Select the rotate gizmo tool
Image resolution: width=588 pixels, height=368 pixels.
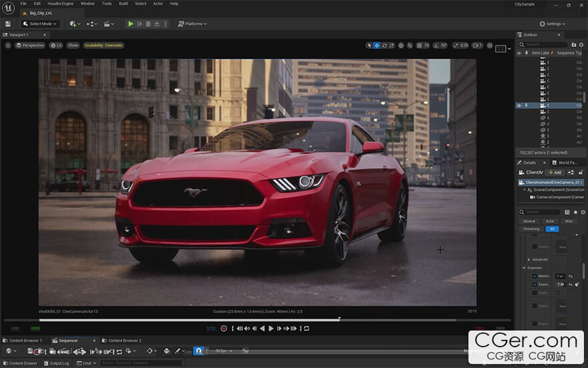click(x=384, y=45)
